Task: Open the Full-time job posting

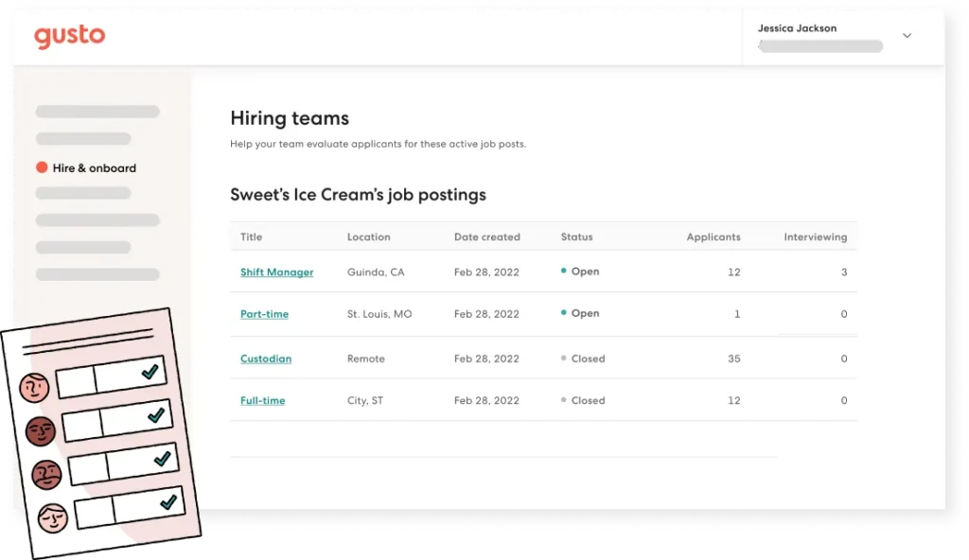Action: 262,400
